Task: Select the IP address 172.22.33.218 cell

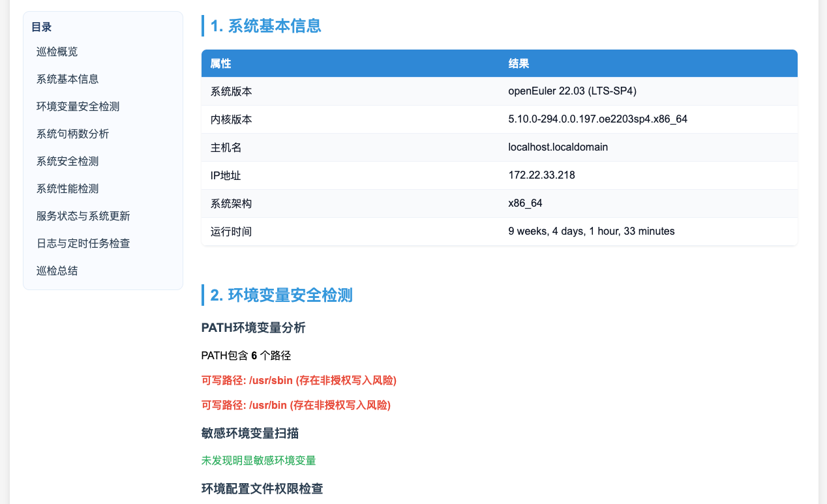Action: [541, 175]
